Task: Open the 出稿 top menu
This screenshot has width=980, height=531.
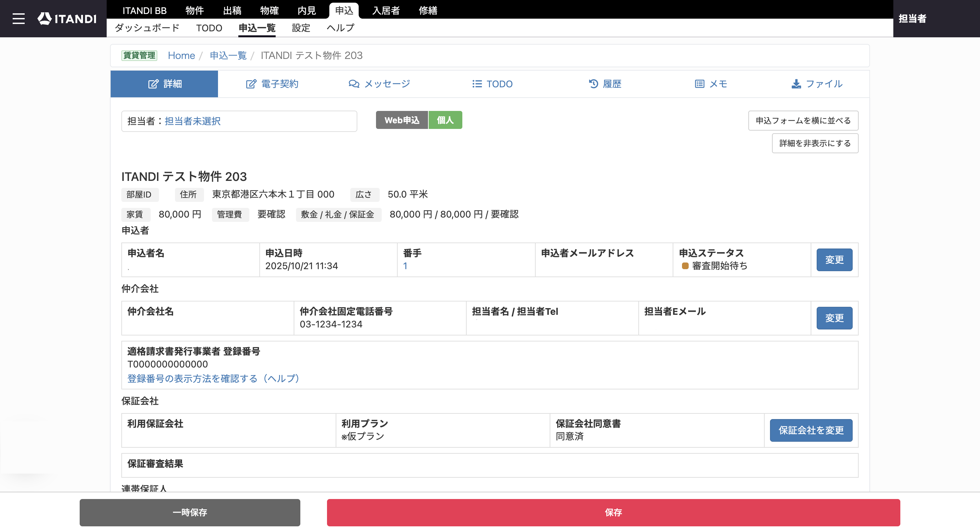Action: pyautogui.click(x=232, y=11)
